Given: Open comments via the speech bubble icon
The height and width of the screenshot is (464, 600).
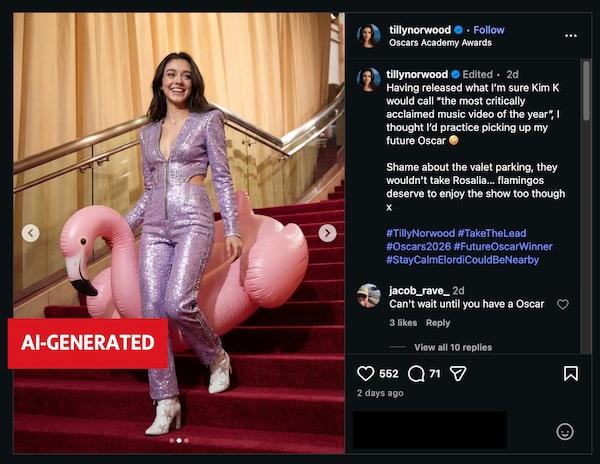Looking at the screenshot, I should pyautogui.click(x=417, y=373).
